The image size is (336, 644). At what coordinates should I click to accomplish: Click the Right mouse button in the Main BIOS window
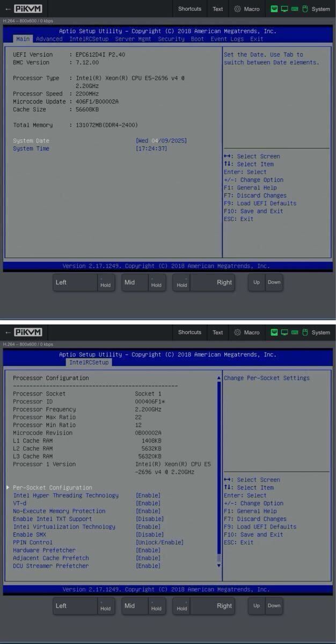213,283
